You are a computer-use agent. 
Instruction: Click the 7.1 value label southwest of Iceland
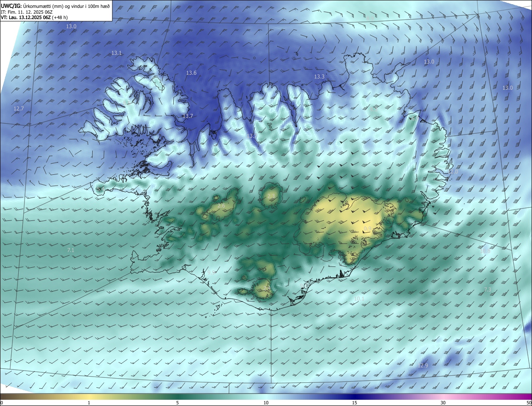click(71, 250)
